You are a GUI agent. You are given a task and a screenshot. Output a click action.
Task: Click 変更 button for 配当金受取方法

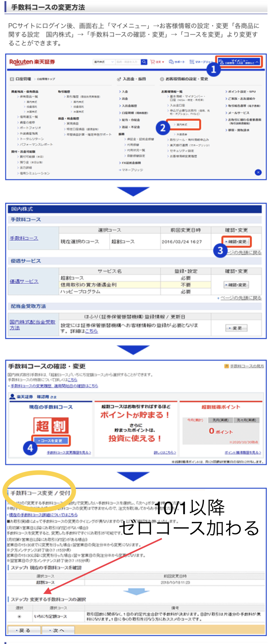pyautogui.click(x=236, y=328)
